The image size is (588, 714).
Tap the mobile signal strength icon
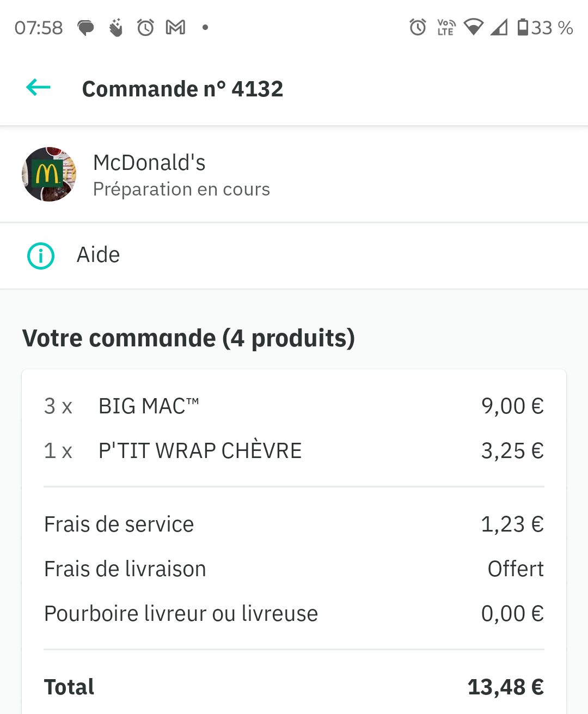click(499, 27)
